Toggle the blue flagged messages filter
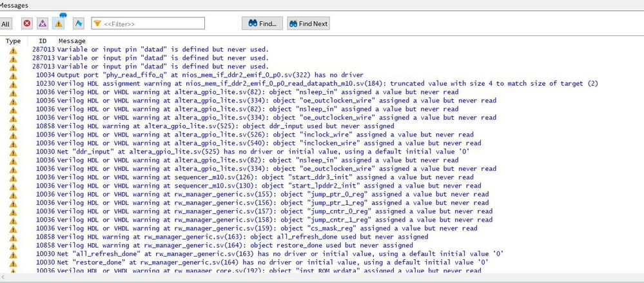 79,23
